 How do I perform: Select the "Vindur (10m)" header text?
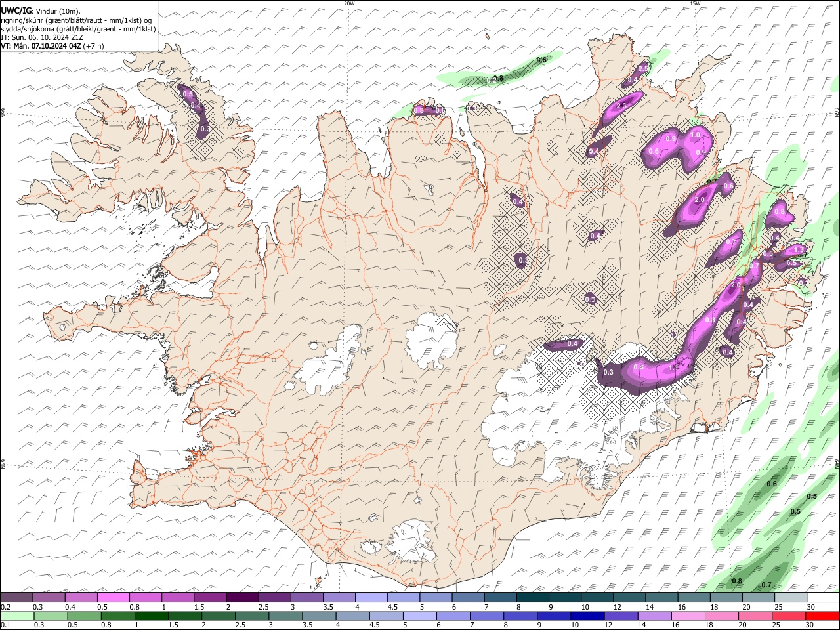click(58, 10)
